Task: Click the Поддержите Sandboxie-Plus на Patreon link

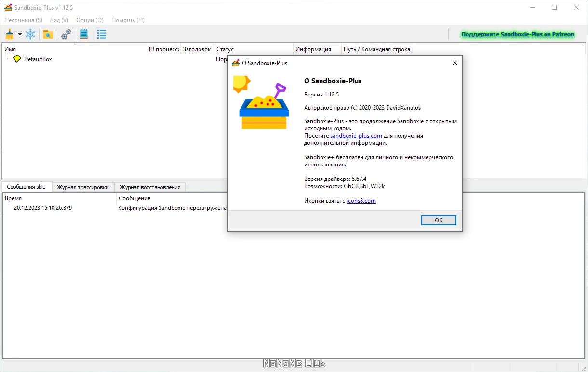Action: tap(518, 34)
